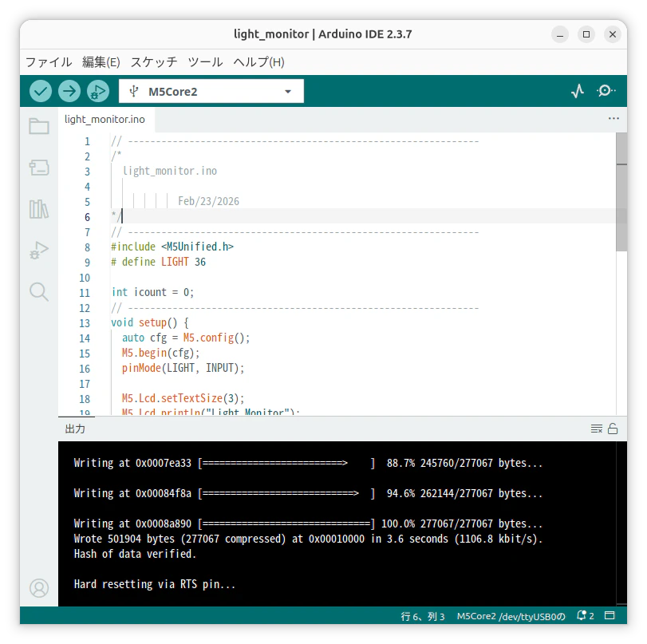
Task: Click the Upload arrow button
Action: tap(69, 91)
